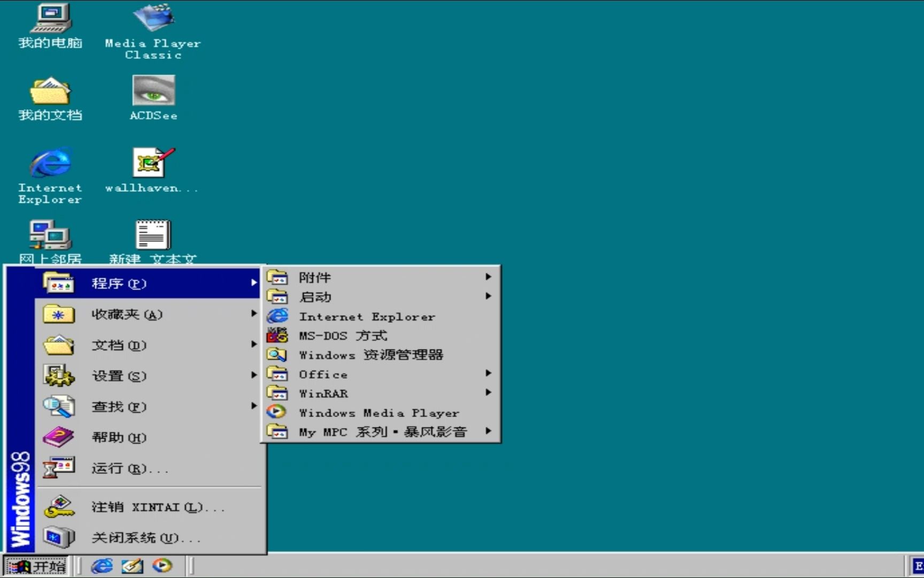Click the 运行 icon in Start menu
The image size is (924, 578).
pos(59,468)
